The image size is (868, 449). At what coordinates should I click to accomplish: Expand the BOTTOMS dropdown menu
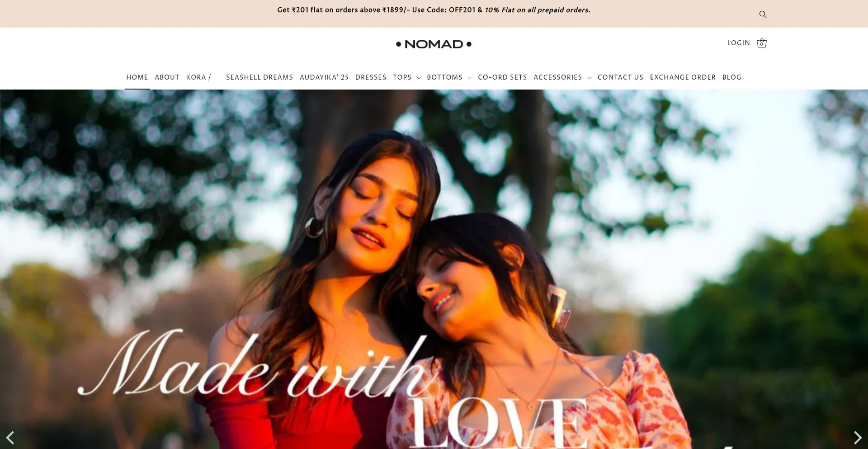pos(449,77)
